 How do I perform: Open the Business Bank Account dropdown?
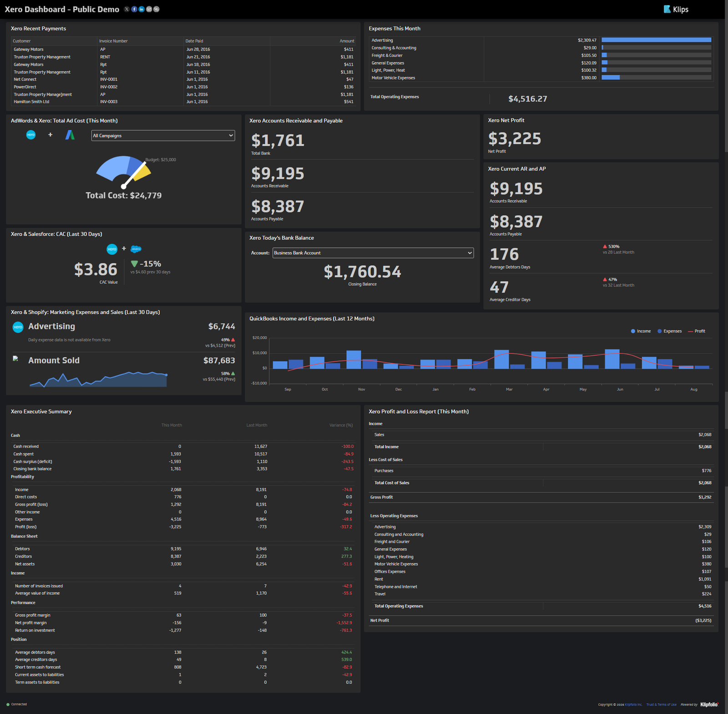click(x=373, y=253)
